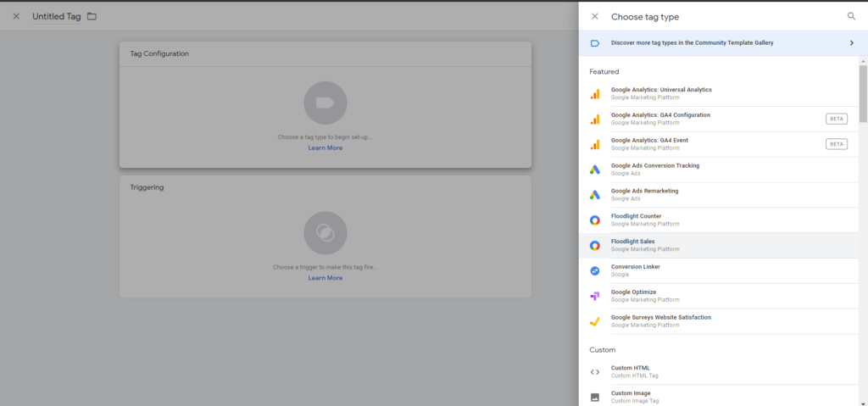868x406 pixels.
Task: Click Learn More under Tag Configuration
Action: tap(325, 147)
